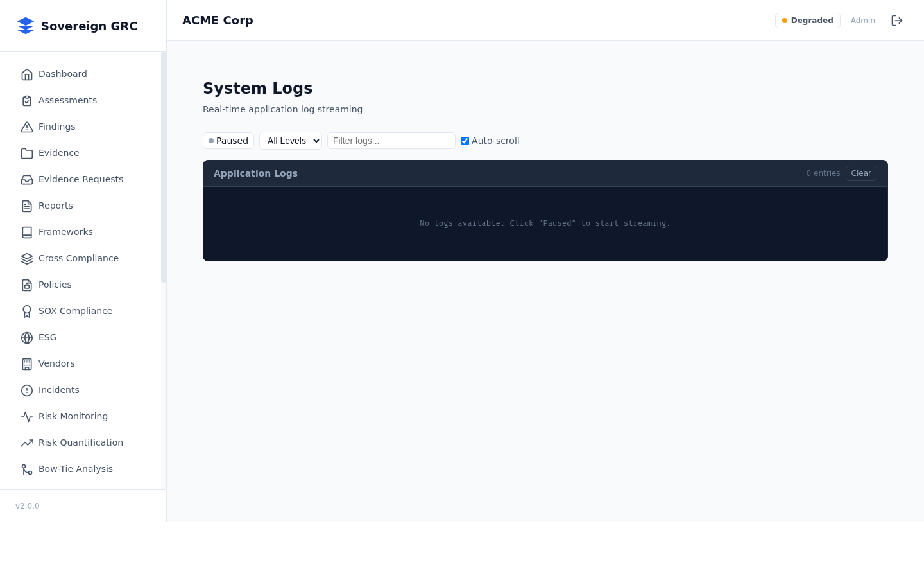This screenshot has width=924, height=578.
Task: Disable the Auto-scroll checkbox
Action: (465, 141)
